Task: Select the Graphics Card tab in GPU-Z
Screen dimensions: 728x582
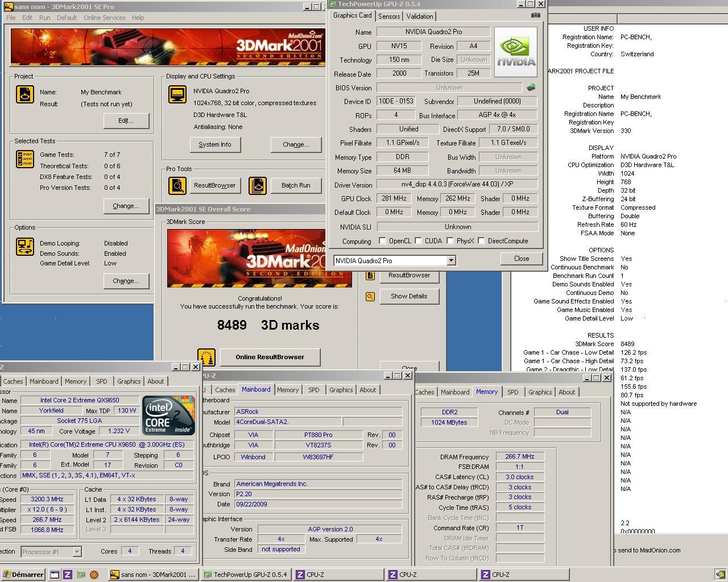Action: [x=353, y=15]
